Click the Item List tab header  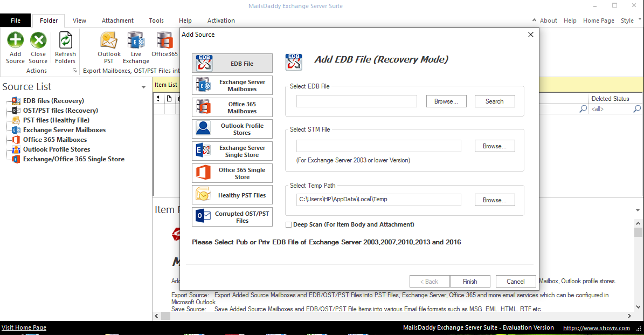pyautogui.click(x=166, y=85)
